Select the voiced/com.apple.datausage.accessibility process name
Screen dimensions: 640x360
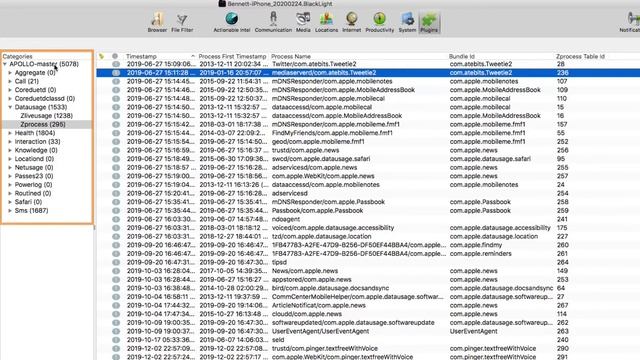click(333, 228)
